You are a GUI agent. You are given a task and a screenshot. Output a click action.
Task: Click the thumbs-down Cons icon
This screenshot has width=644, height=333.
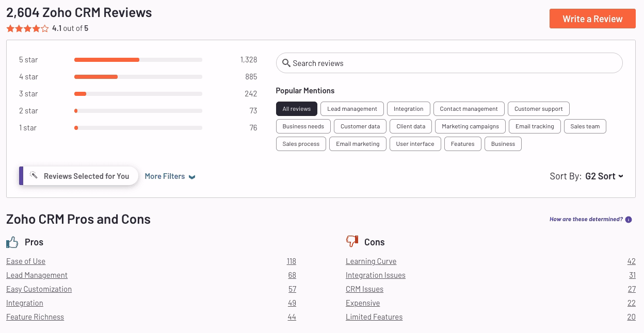click(x=352, y=241)
